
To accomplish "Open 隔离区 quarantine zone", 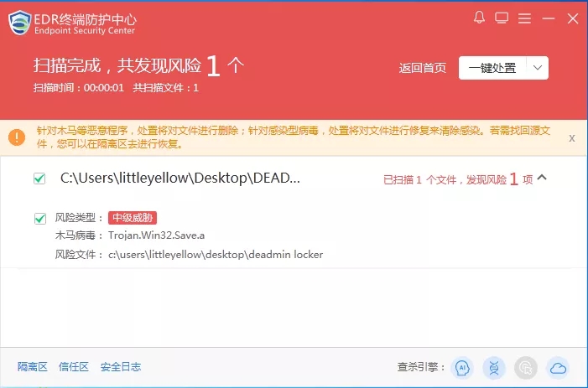I will pos(31,367).
